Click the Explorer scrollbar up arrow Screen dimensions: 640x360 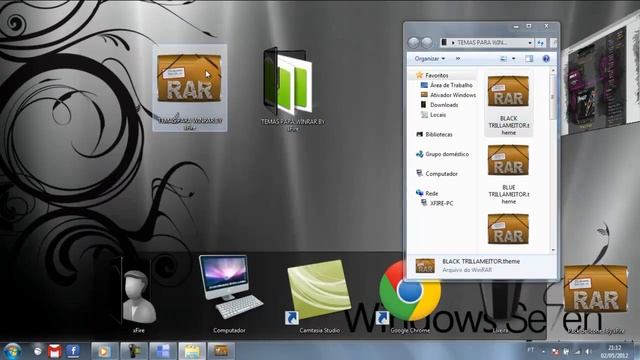click(x=553, y=71)
